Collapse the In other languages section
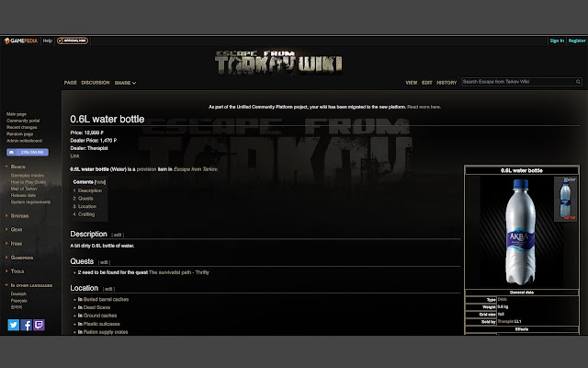 (29, 285)
